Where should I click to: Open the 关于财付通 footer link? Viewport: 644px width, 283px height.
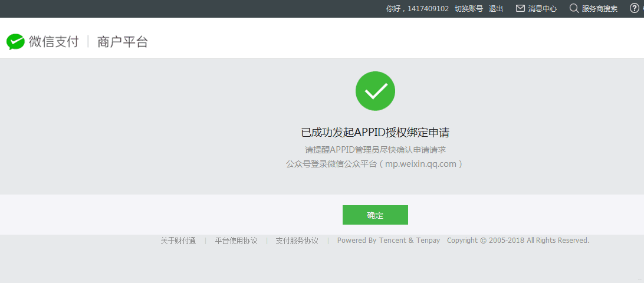coord(178,241)
